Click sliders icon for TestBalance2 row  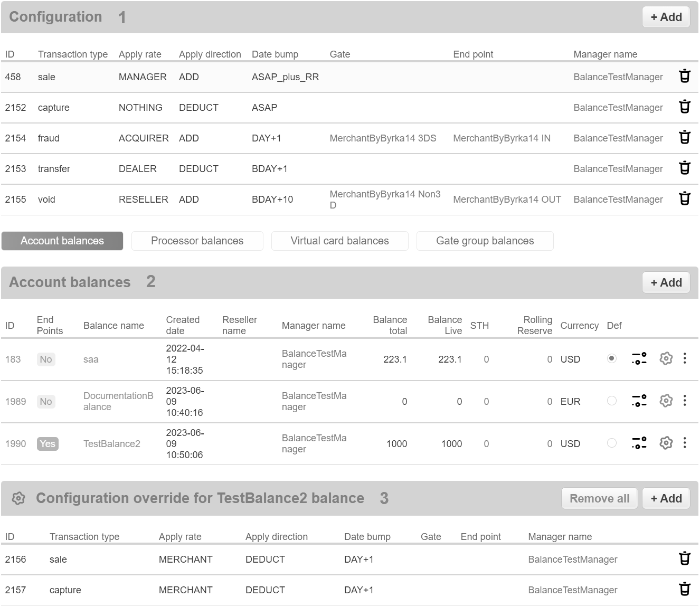click(x=639, y=443)
